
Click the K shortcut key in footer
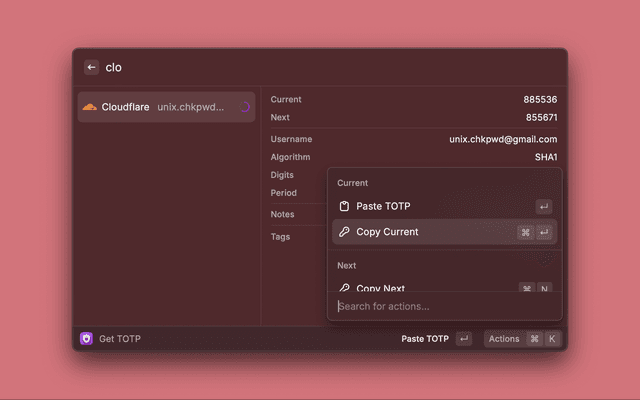point(551,339)
